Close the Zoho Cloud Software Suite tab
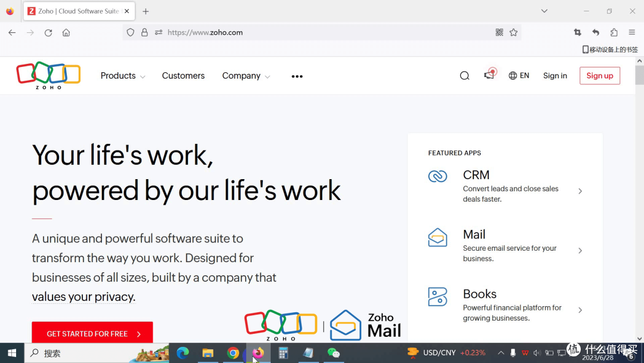Image resolution: width=644 pixels, height=363 pixels. (127, 11)
